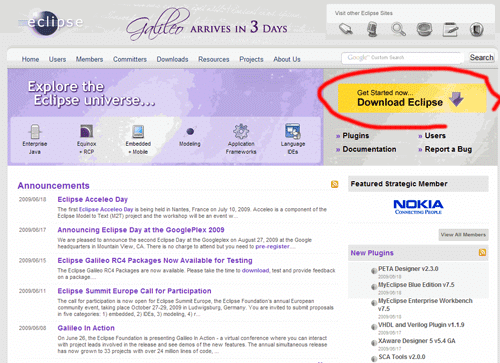Open Eclipse Galileo RC4 Packages Now Available for Testing
The height and width of the screenshot is (363, 500).
pos(155,260)
